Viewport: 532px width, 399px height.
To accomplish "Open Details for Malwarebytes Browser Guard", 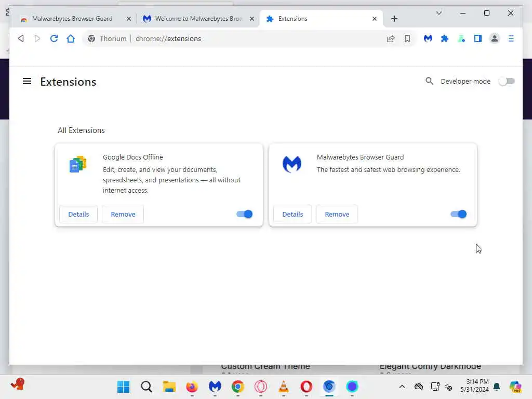I will (292, 214).
